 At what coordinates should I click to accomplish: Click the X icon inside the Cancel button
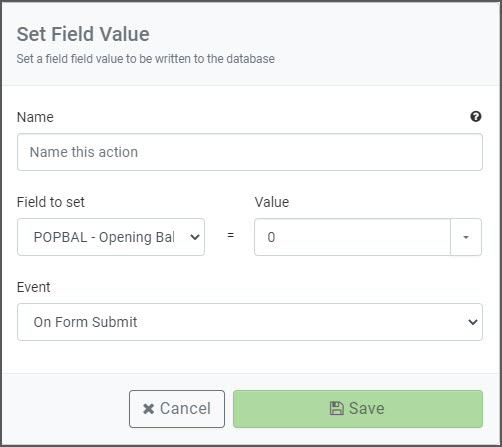click(x=148, y=409)
